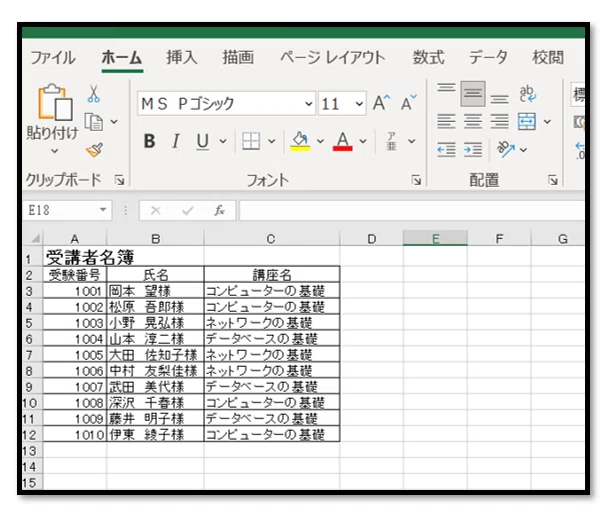
Task: Expand merge cells dropdown arrow
Action: 547,122
